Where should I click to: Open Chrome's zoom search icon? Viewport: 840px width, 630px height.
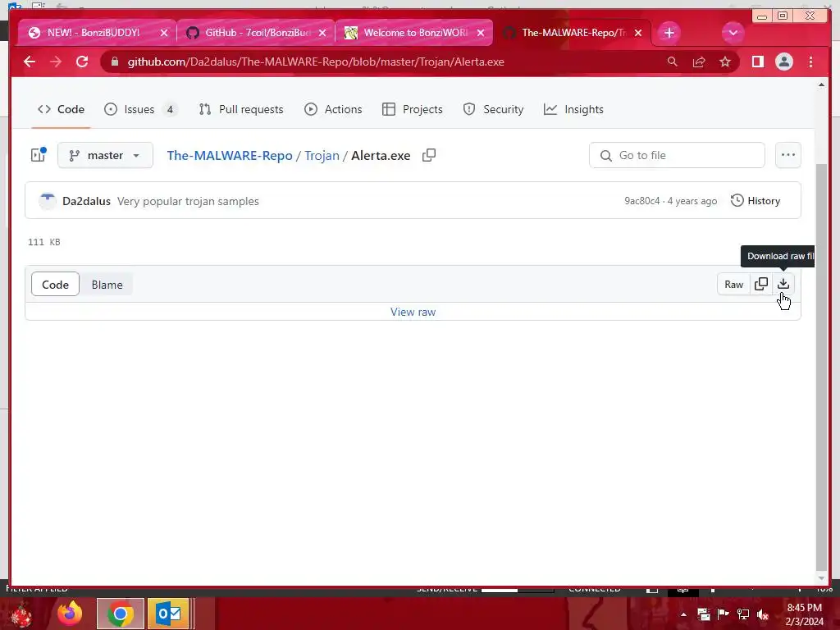pyautogui.click(x=673, y=62)
